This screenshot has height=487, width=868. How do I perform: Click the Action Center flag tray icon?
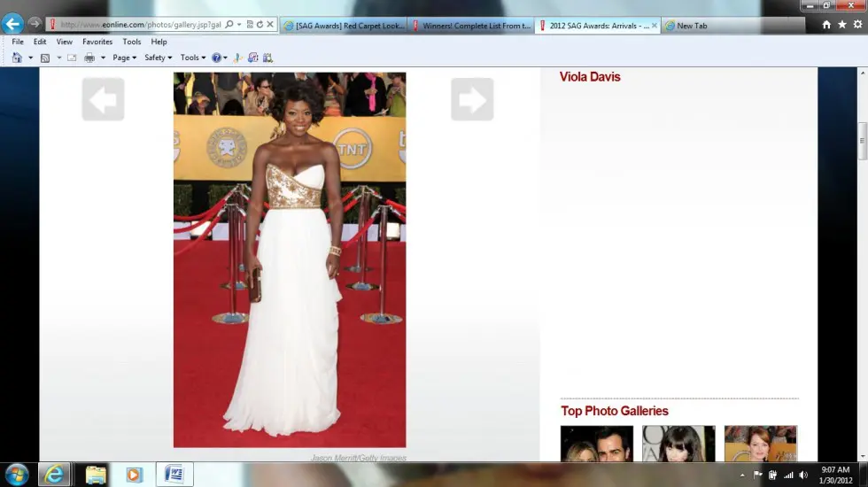[757, 475]
